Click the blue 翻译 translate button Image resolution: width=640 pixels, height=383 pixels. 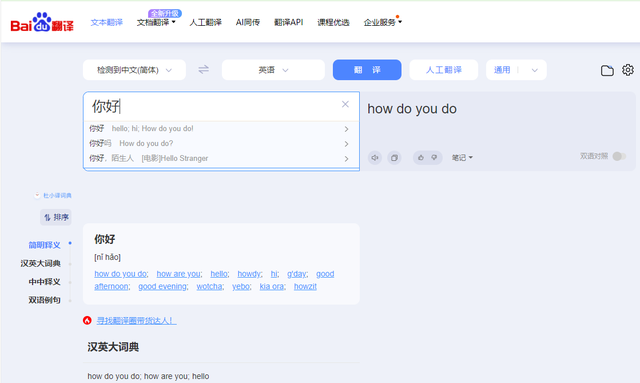coord(367,70)
